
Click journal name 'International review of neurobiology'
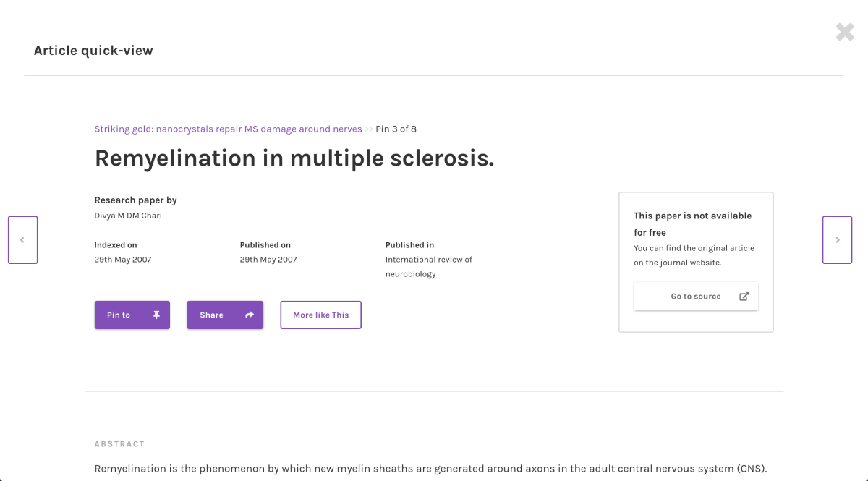click(x=428, y=267)
